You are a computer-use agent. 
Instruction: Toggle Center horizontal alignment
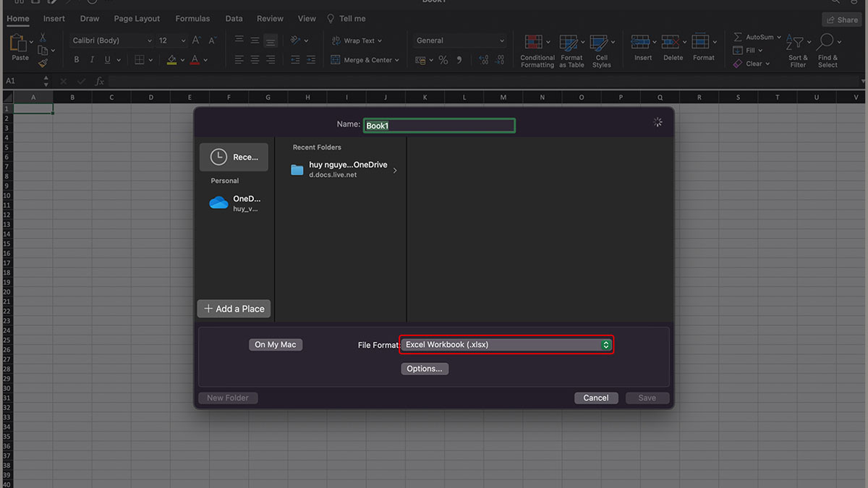(x=255, y=60)
